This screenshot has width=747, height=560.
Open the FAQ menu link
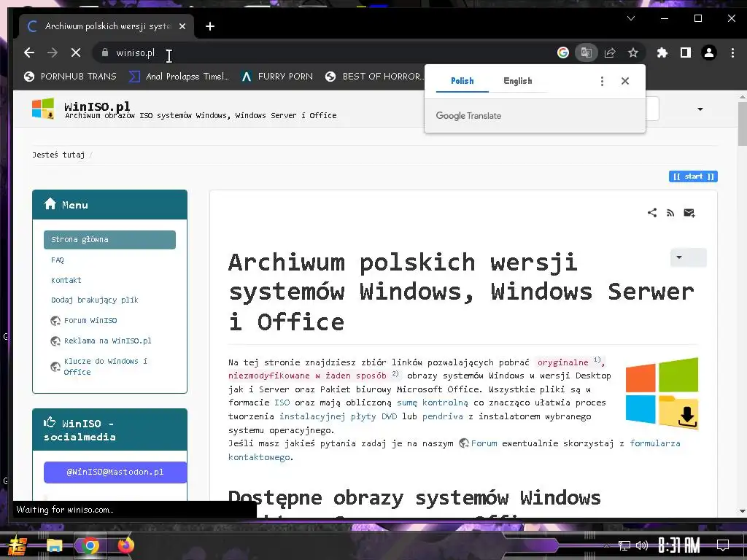coord(57,260)
